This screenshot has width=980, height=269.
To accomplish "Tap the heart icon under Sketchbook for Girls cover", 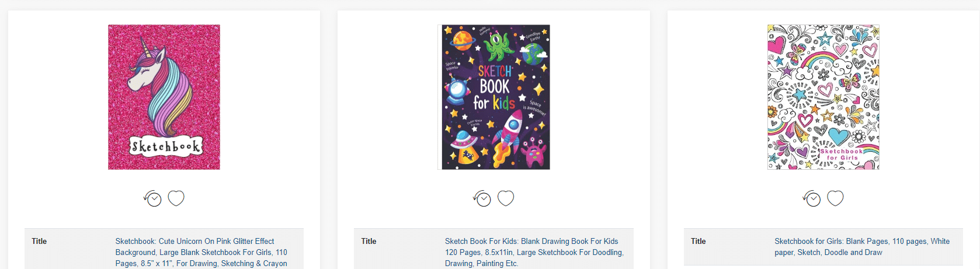I will pyautogui.click(x=835, y=198).
